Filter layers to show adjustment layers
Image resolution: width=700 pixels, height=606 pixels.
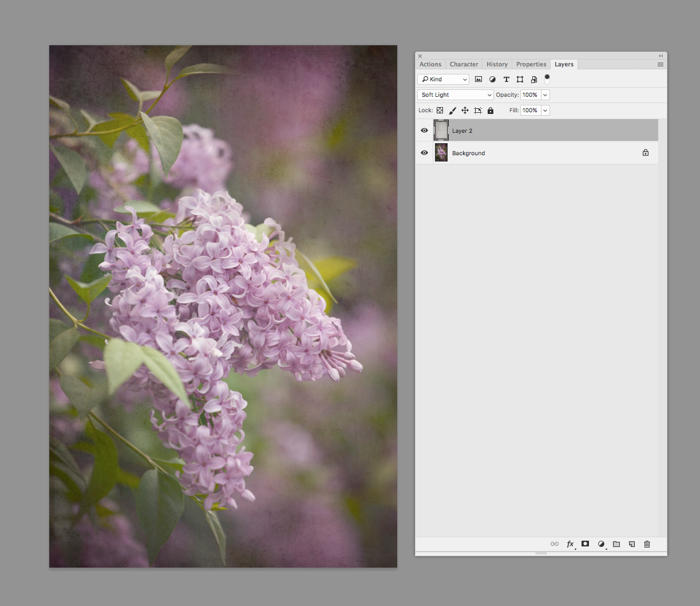point(492,79)
